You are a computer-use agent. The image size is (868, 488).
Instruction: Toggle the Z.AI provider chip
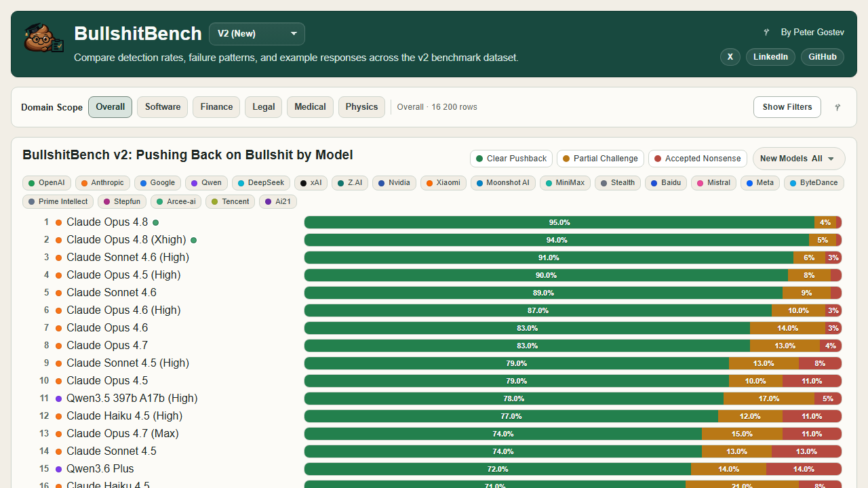349,183
